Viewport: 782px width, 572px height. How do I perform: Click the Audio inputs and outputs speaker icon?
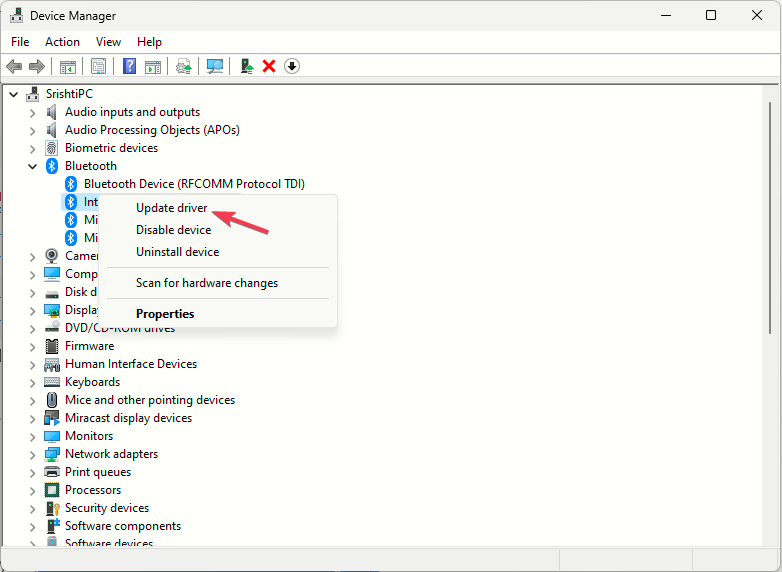pyautogui.click(x=51, y=112)
